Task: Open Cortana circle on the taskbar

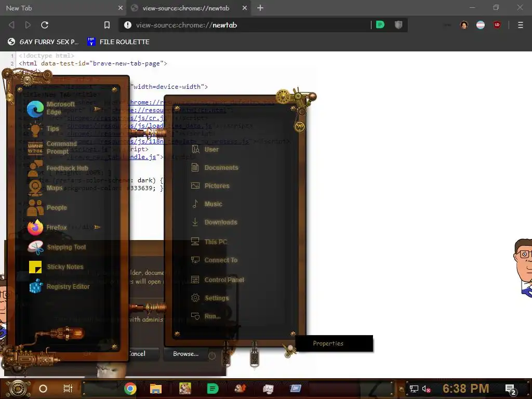Action: [43, 389]
